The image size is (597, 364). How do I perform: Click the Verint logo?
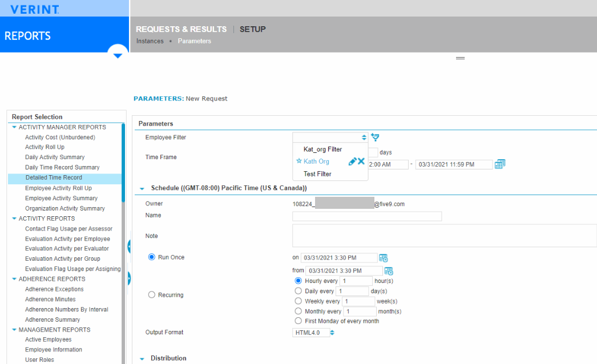click(x=35, y=9)
